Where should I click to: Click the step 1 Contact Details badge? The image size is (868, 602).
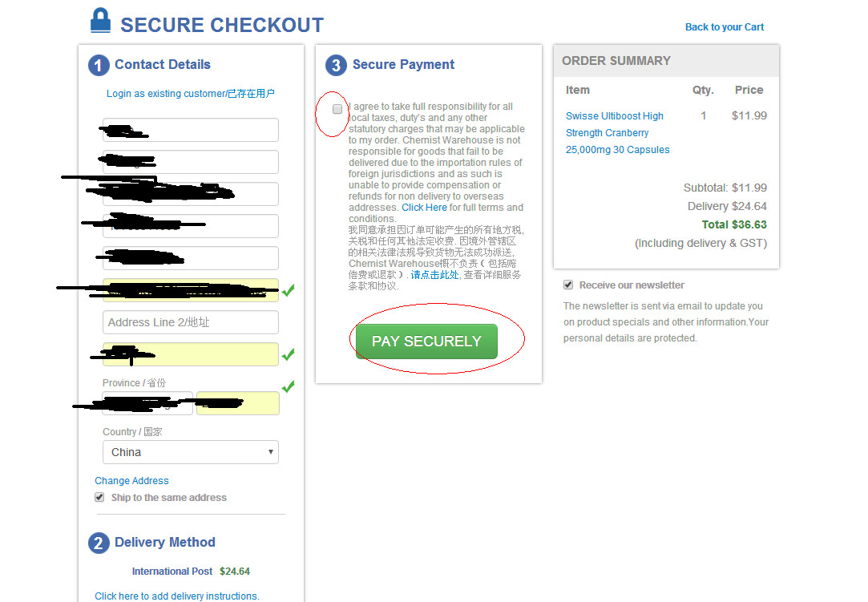[x=98, y=66]
